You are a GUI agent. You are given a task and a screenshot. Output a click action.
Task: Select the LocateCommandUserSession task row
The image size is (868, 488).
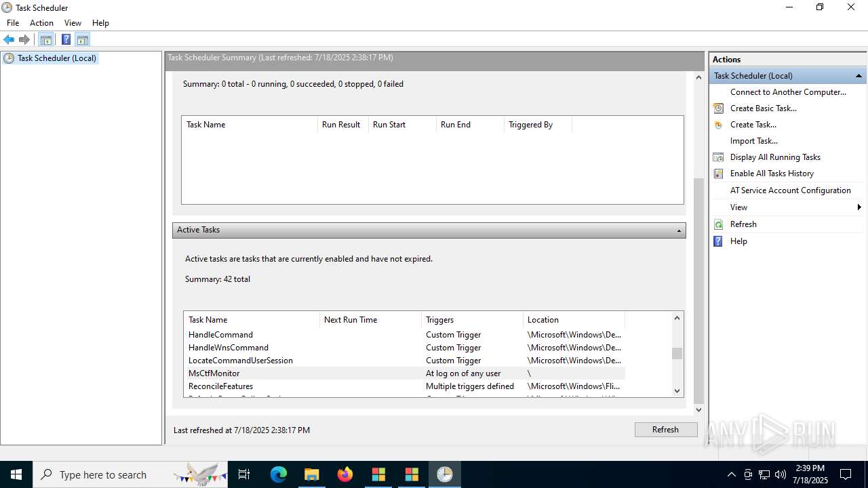tap(404, 361)
